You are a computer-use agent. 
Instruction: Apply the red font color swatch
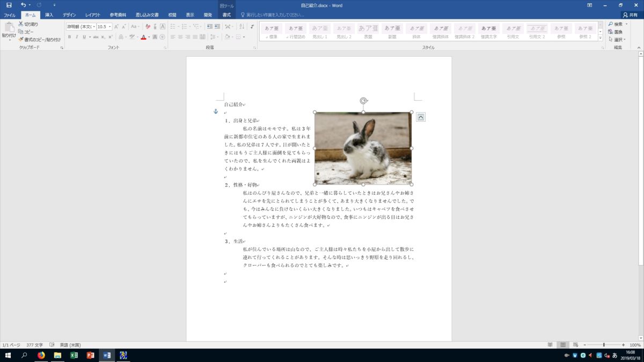click(x=143, y=37)
